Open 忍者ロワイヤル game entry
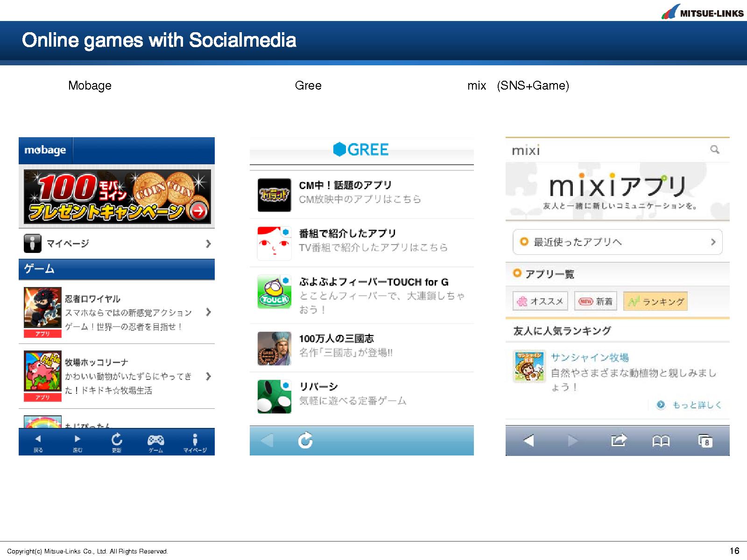This screenshot has height=560, width=747. pyautogui.click(x=117, y=312)
